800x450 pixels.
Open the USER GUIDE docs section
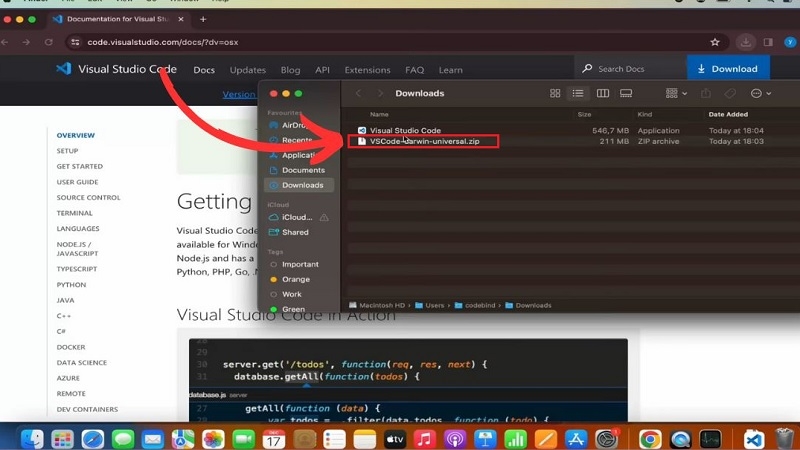(77, 182)
